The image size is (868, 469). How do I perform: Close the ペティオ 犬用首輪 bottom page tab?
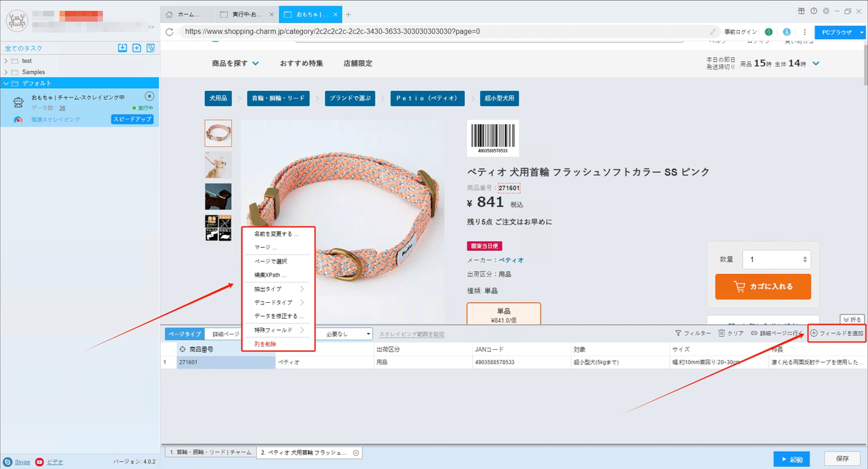tap(355, 452)
